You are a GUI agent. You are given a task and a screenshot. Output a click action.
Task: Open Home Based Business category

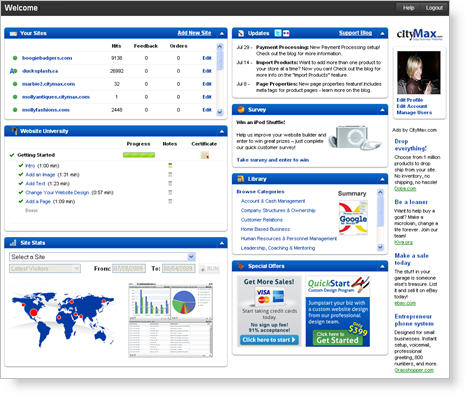(265, 229)
